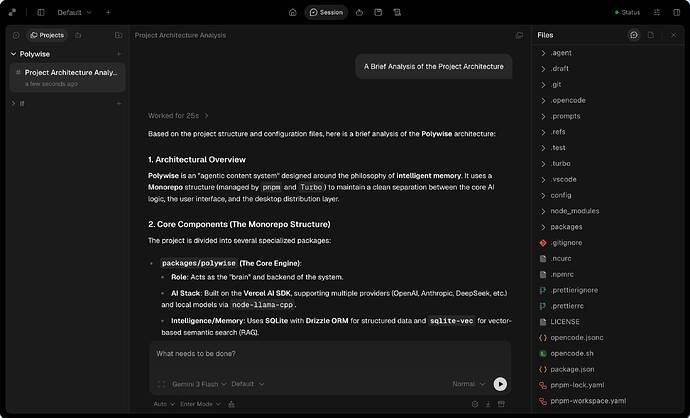Open the Enter Mode dropdown
690x418 pixels.
201,404
